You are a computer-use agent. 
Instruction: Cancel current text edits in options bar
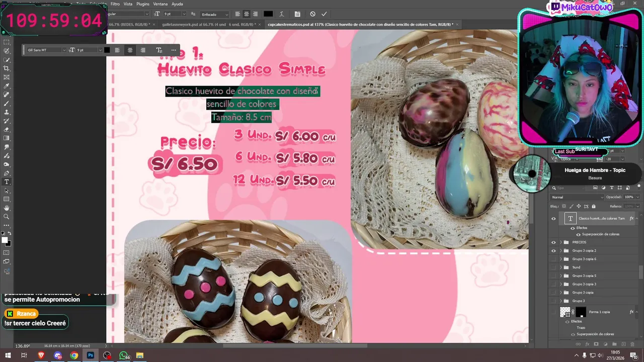point(312,14)
